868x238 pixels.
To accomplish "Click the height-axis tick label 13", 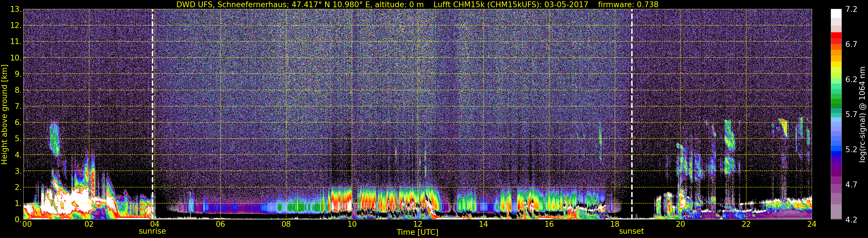I will point(16,10).
